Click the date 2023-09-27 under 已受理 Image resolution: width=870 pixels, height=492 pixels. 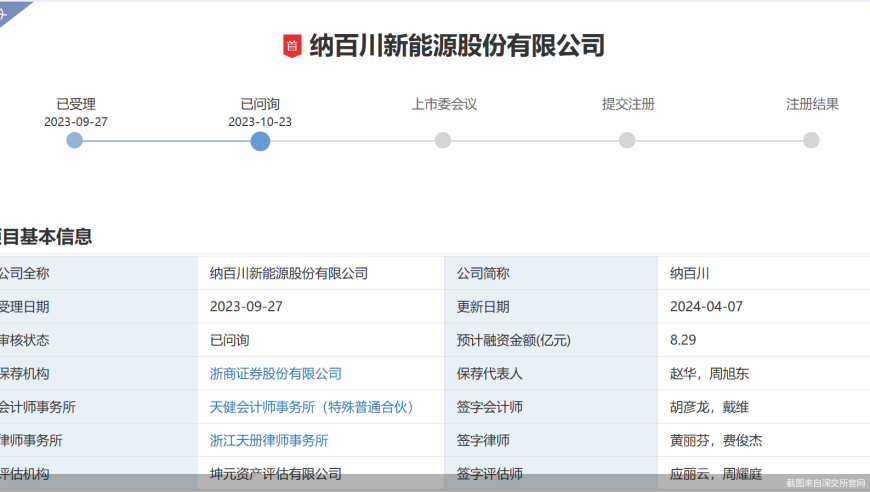(76, 121)
